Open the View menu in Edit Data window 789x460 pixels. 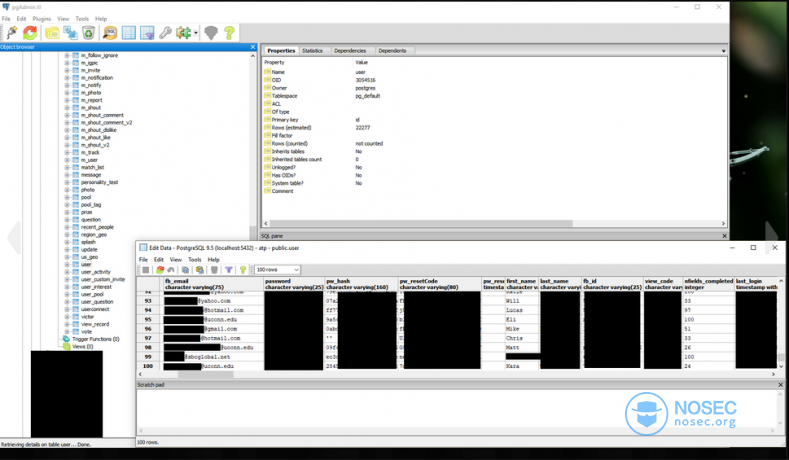tap(176, 260)
